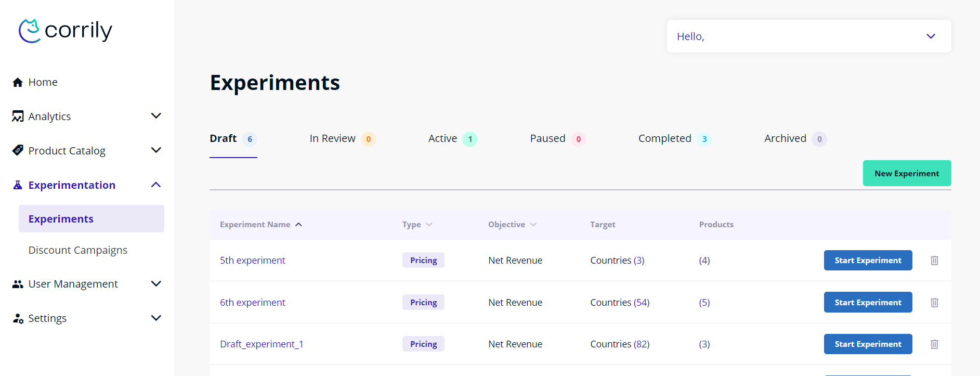Viewport: 980px width, 376px height.
Task: Go to Home in sidebar
Action: [x=43, y=82]
